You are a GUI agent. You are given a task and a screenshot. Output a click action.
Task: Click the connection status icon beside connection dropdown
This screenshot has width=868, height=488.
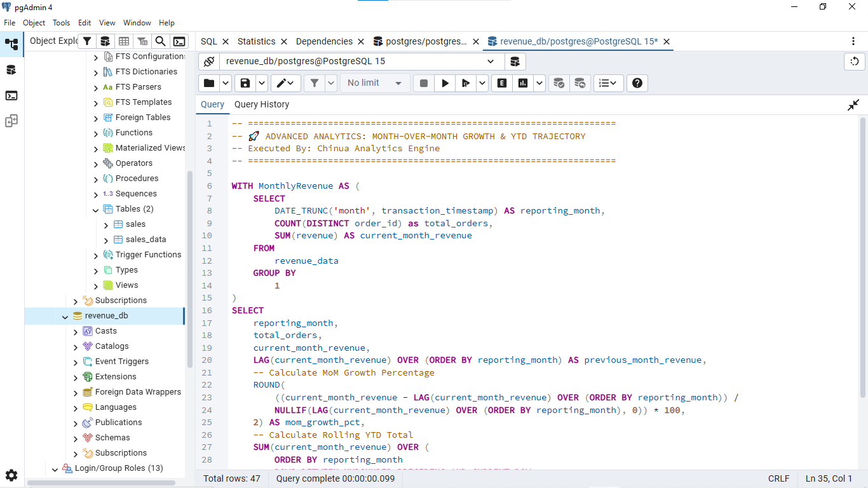tap(209, 62)
